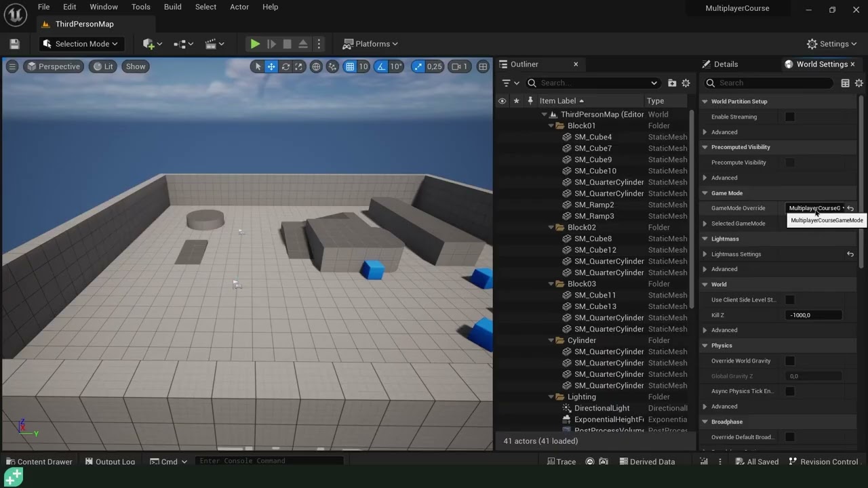
Task: Check Use Client Side Level Streaming checkbox
Action: (x=790, y=300)
